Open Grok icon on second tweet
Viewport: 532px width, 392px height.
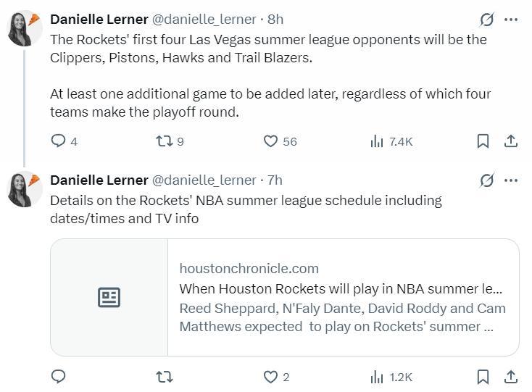[487, 180]
